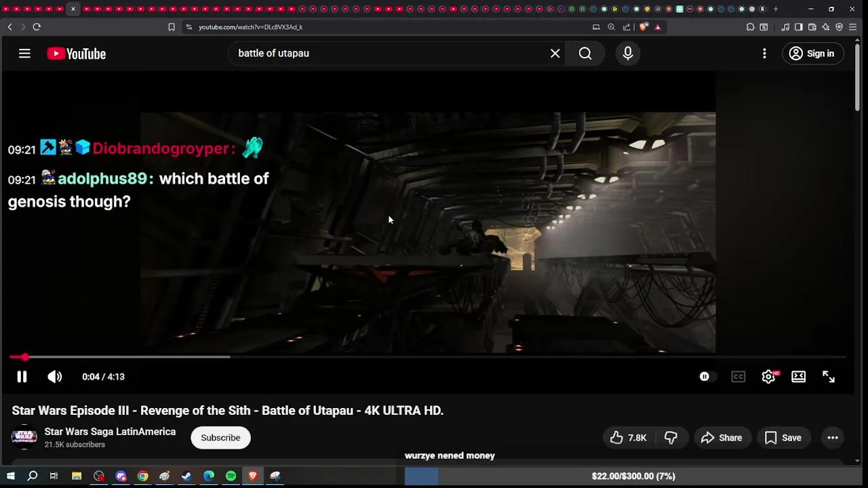Image resolution: width=868 pixels, height=488 pixels.
Task: Open Steam from the taskbar
Action: coord(186,476)
